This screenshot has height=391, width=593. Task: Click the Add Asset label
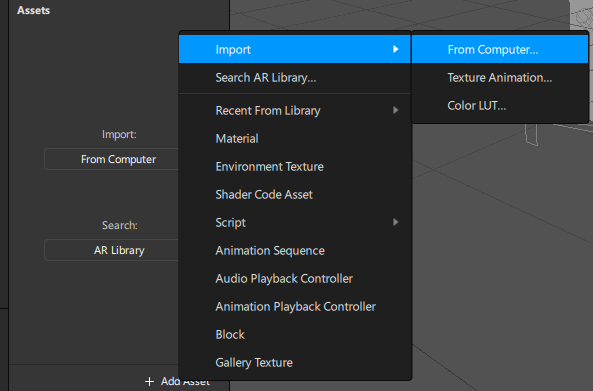coord(185,382)
